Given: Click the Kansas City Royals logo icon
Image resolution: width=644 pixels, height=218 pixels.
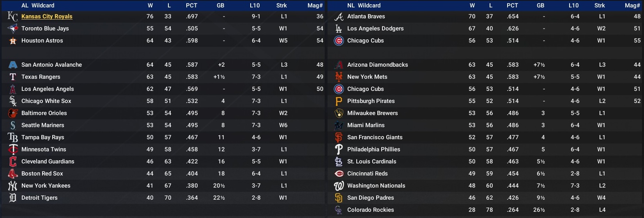Looking at the screenshot, I should pyautogui.click(x=12, y=16).
